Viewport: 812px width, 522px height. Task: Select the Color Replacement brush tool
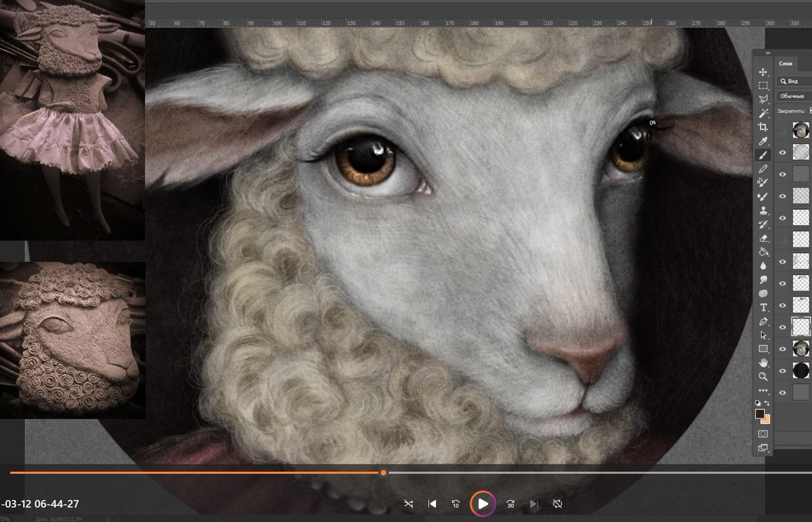763,183
